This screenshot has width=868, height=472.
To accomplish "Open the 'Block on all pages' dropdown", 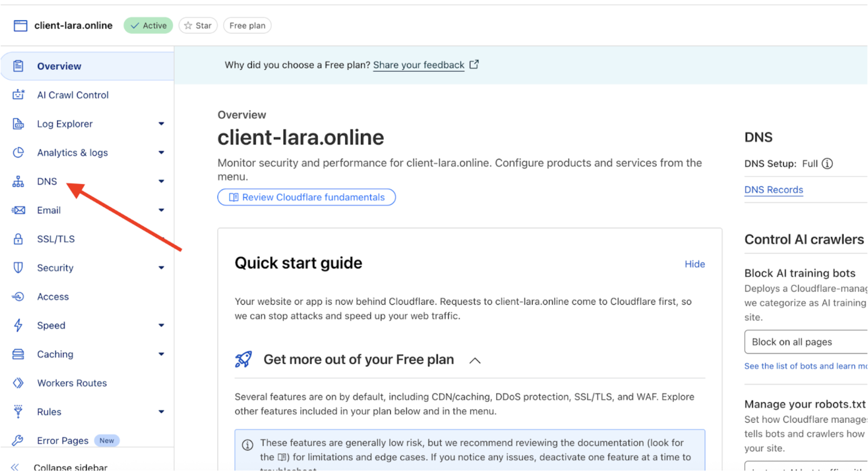I will point(805,342).
